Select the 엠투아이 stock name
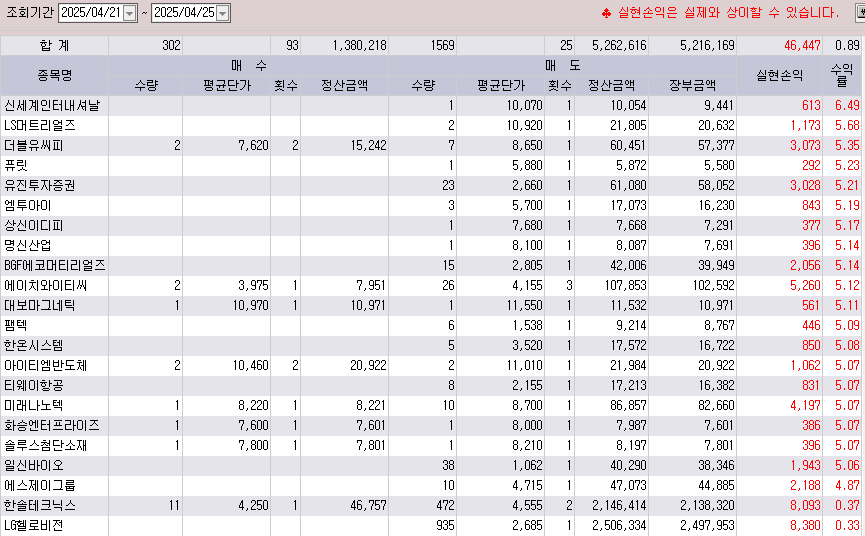Screen dimensions: 865x536 28,205
